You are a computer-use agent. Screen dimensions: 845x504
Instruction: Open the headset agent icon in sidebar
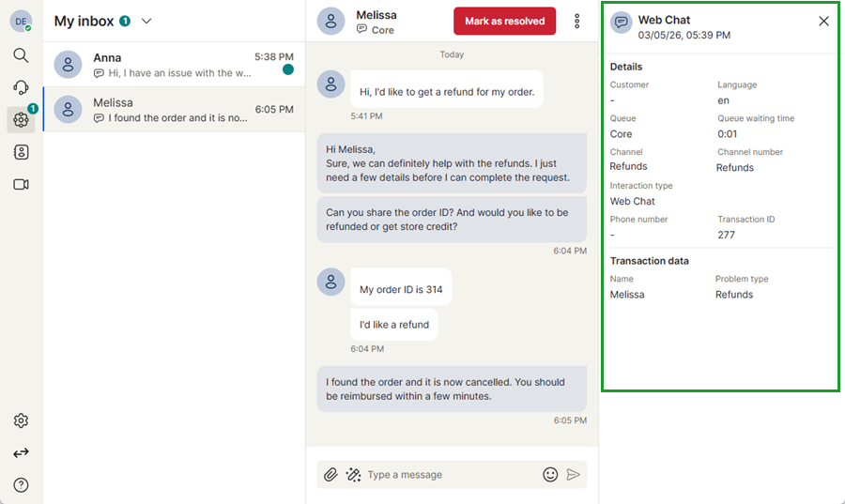tap(21, 87)
